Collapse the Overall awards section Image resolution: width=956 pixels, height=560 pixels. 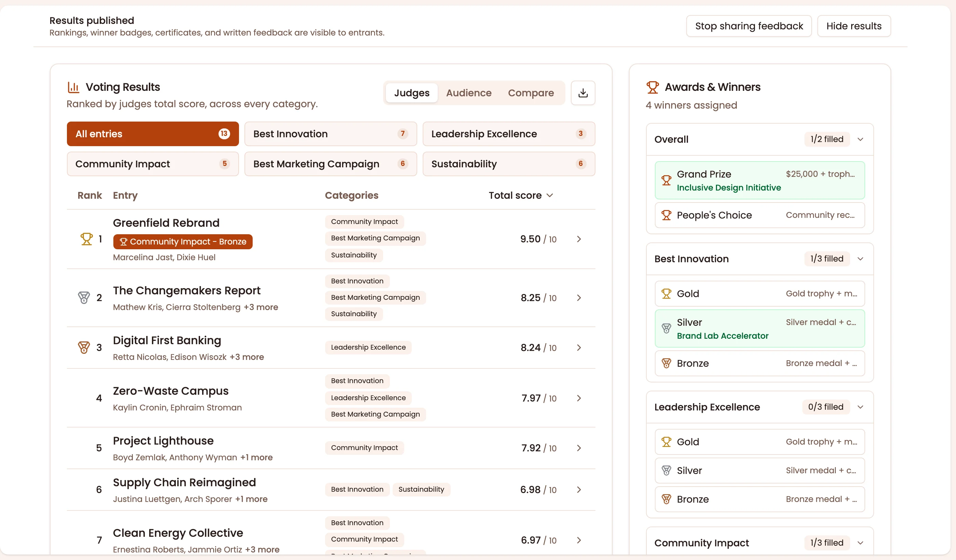point(860,139)
